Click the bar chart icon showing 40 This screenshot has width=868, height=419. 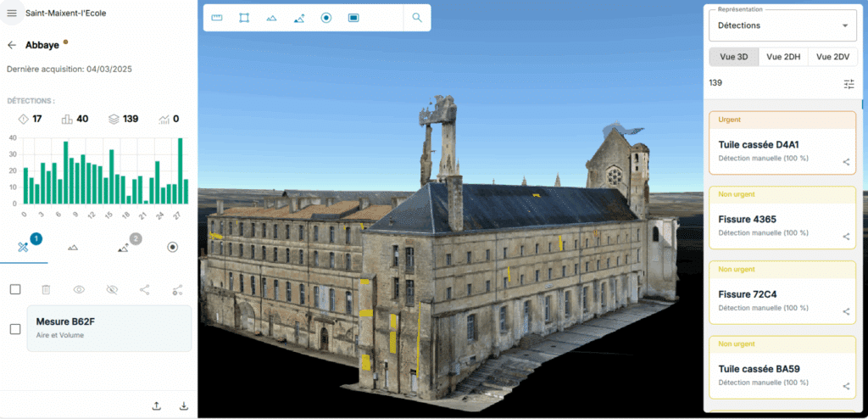(67, 119)
